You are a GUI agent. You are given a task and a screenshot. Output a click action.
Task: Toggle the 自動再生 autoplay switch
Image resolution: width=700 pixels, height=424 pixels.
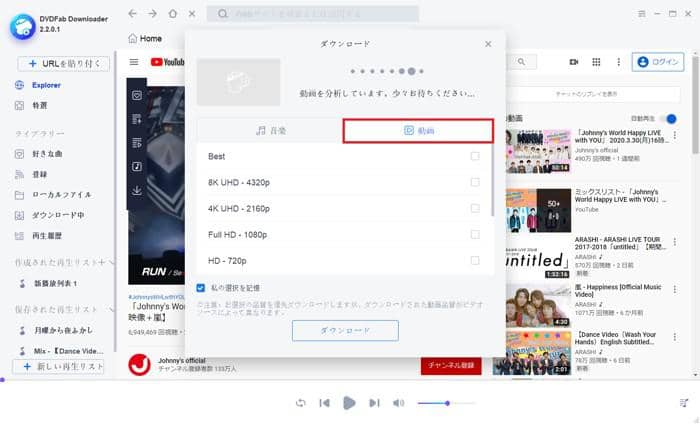pyautogui.click(x=668, y=119)
